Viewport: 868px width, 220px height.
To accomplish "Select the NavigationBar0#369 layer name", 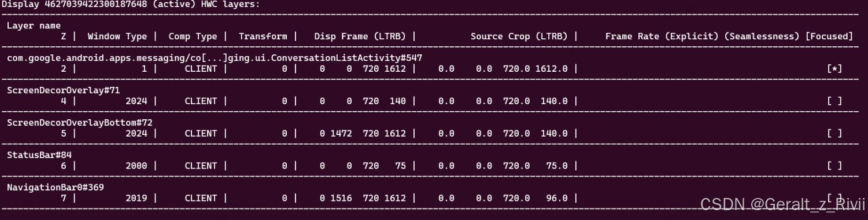I will coord(56,188).
